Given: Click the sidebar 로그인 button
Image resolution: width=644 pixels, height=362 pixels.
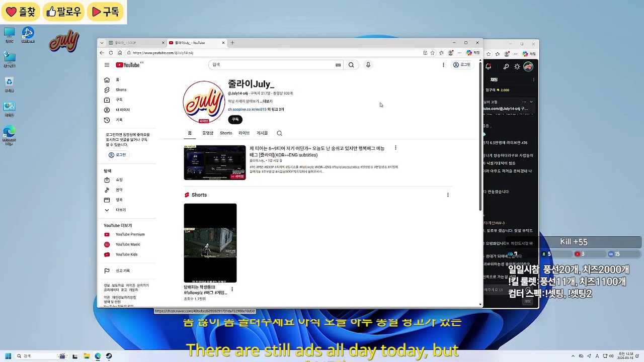Looking at the screenshot, I should point(117,155).
